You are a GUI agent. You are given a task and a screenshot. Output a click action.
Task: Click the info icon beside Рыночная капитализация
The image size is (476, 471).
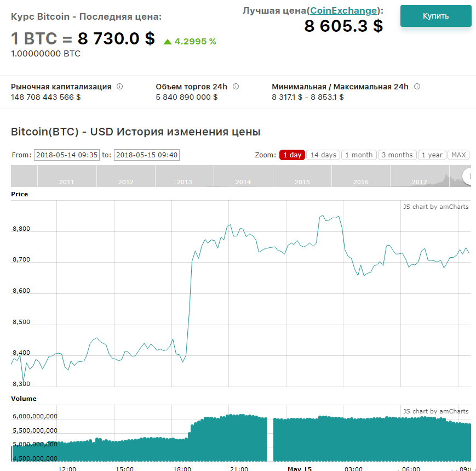point(120,87)
